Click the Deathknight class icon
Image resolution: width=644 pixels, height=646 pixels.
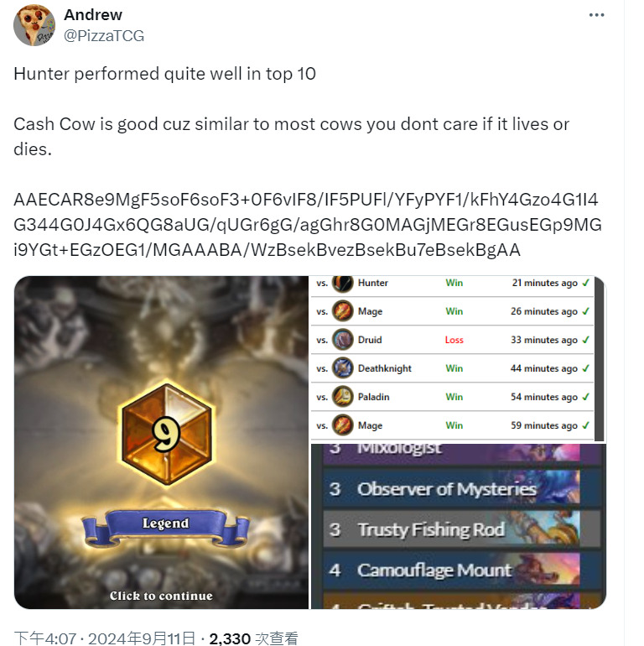coord(343,368)
